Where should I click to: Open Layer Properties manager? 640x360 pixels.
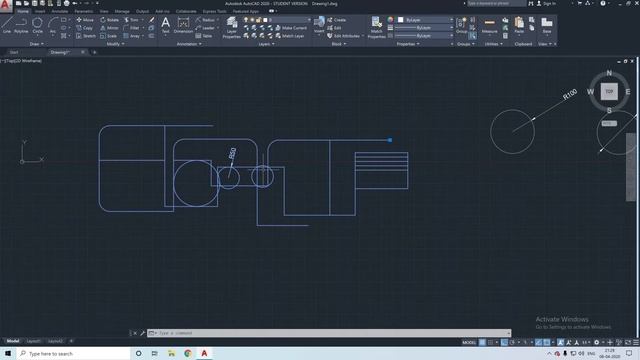tap(232, 27)
